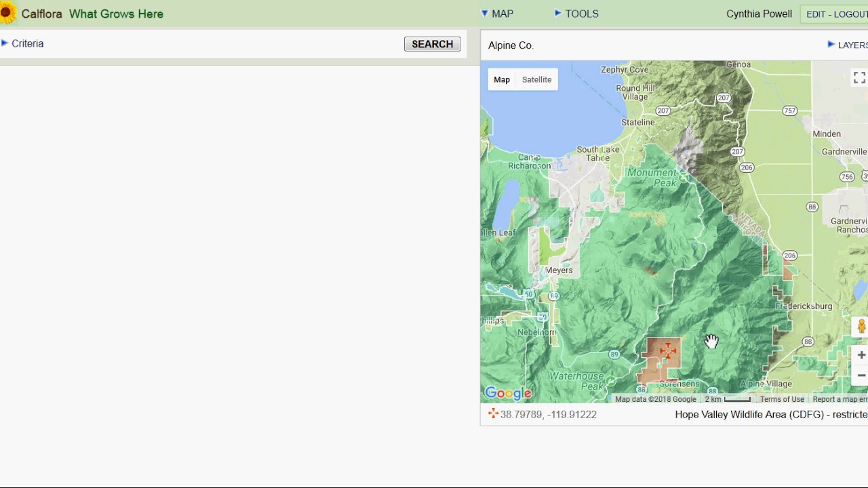Open map Terms of Use
This screenshot has width=868, height=488.
click(782, 399)
